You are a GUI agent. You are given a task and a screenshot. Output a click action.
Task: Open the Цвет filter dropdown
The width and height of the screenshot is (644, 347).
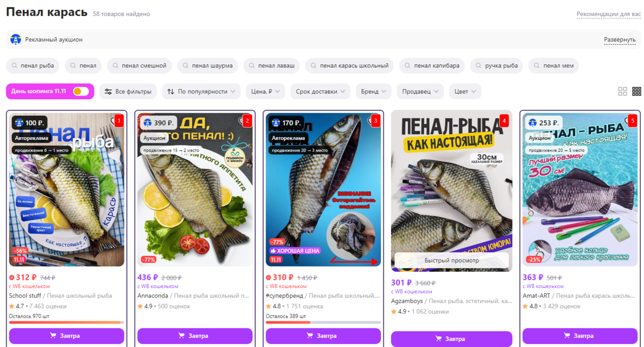pyautogui.click(x=465, y=92)
